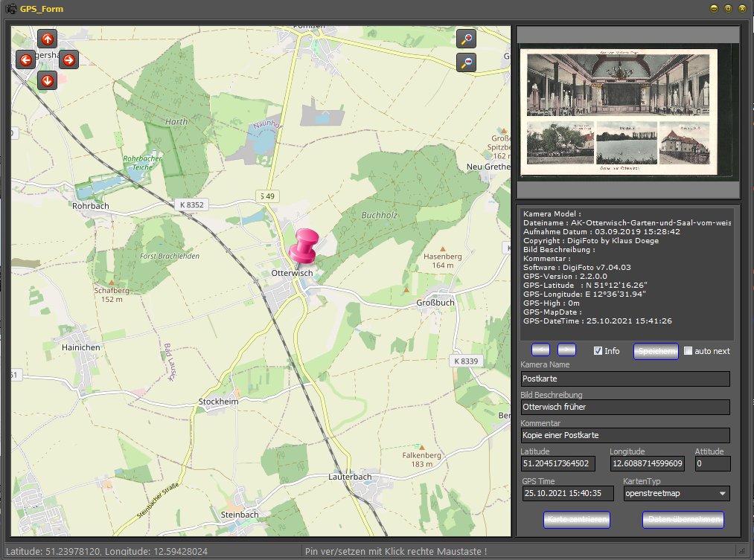Pan the map west with the left arrow
754x560 pixels.
pyautogui.click(x=25, y=59)
